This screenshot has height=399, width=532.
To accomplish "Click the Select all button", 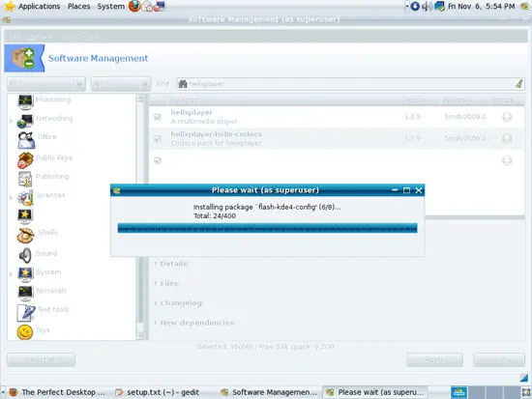I will click(x=41, y=359).
